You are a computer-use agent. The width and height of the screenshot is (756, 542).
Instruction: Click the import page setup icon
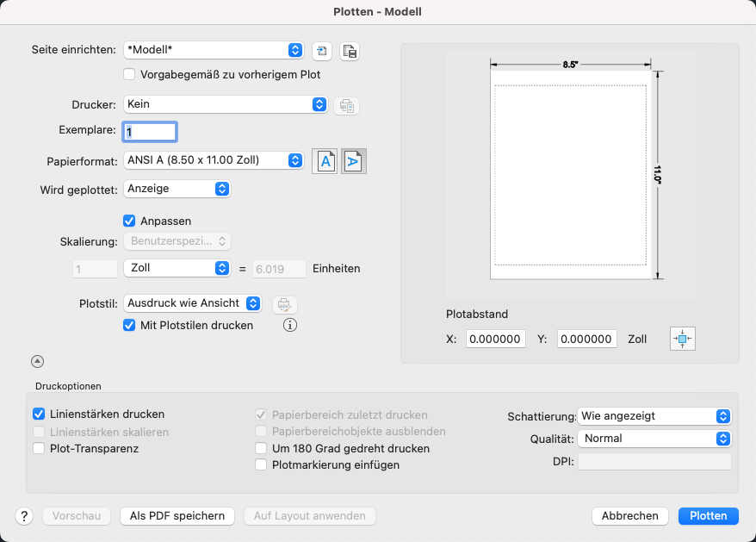pyautogui.click(x=322, y=51)
